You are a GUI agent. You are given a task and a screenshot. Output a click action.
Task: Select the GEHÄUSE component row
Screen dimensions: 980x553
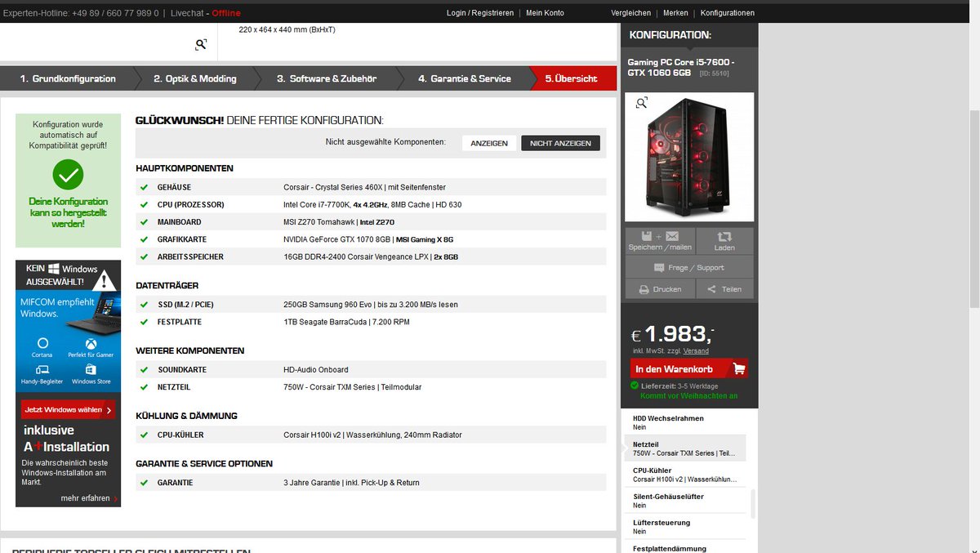(x=371, y=187)
